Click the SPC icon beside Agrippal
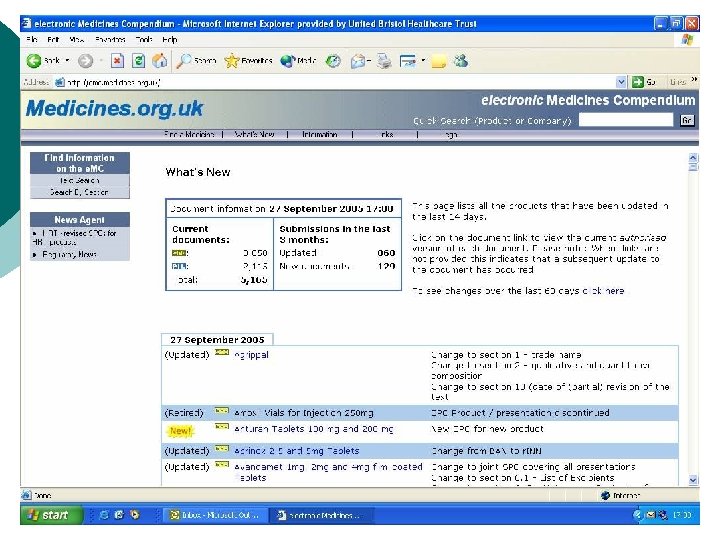 (x=222, y=352)
